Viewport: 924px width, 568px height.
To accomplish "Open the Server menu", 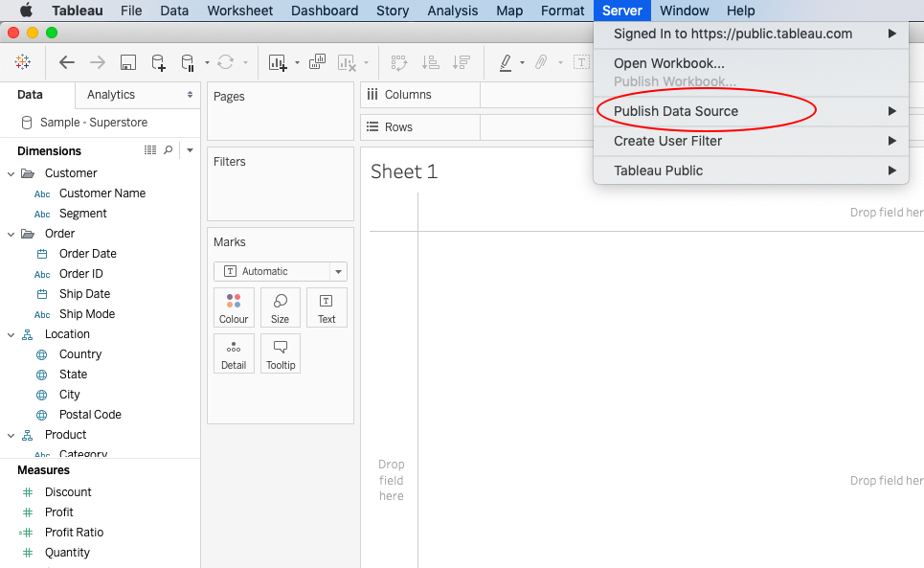I will [x=621, y=11].
